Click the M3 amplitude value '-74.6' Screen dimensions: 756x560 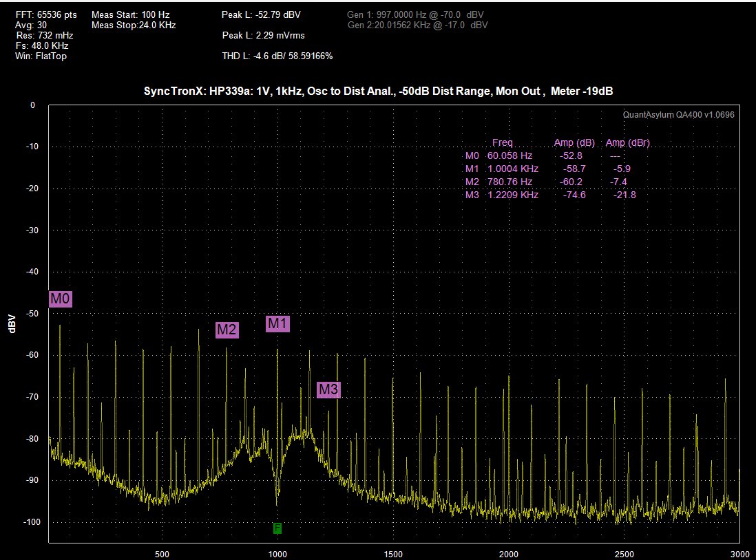click(574, 195)
